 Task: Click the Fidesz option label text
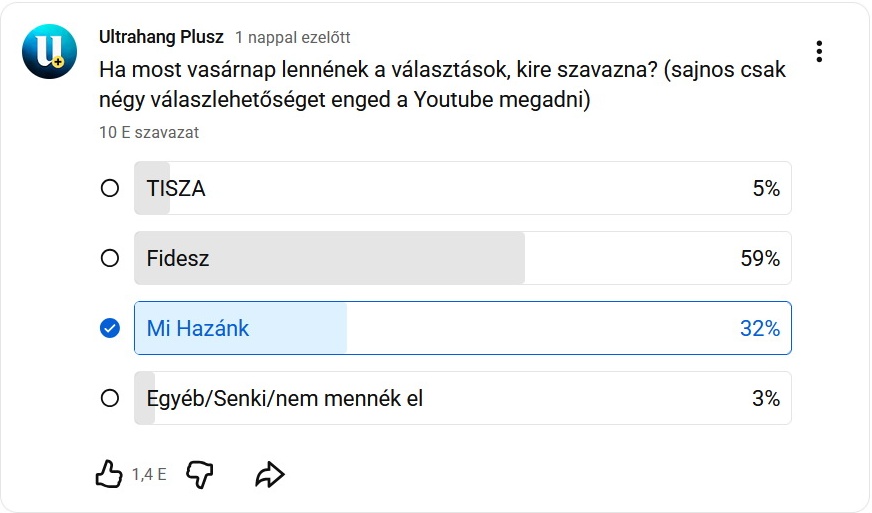pyautogui.click(x=178, y=258)
